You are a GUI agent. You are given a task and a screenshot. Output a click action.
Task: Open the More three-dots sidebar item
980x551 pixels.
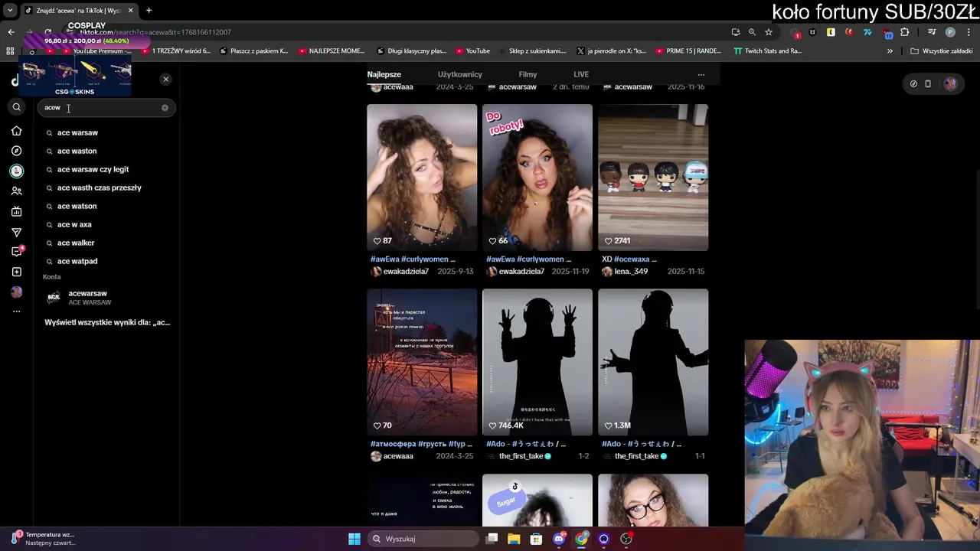(16, 311)
